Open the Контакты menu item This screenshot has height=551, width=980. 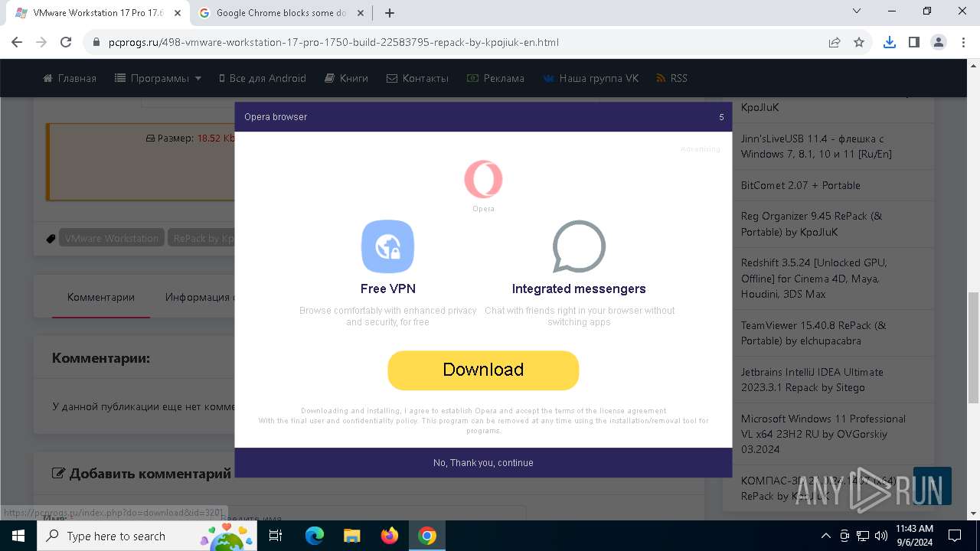pyautogui.click(x=417, y=78)
